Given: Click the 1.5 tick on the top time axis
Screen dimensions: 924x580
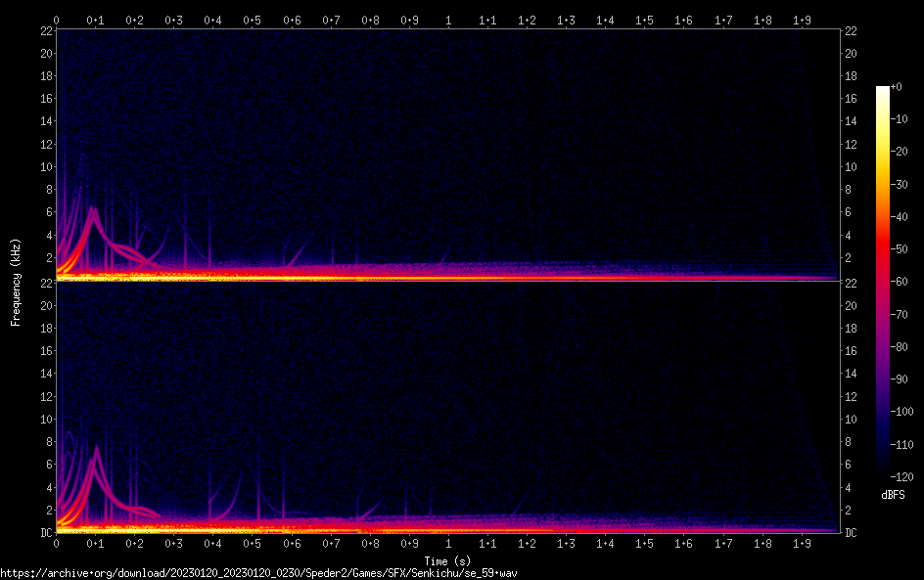Looking at the screenshot, I should [644, 20].
